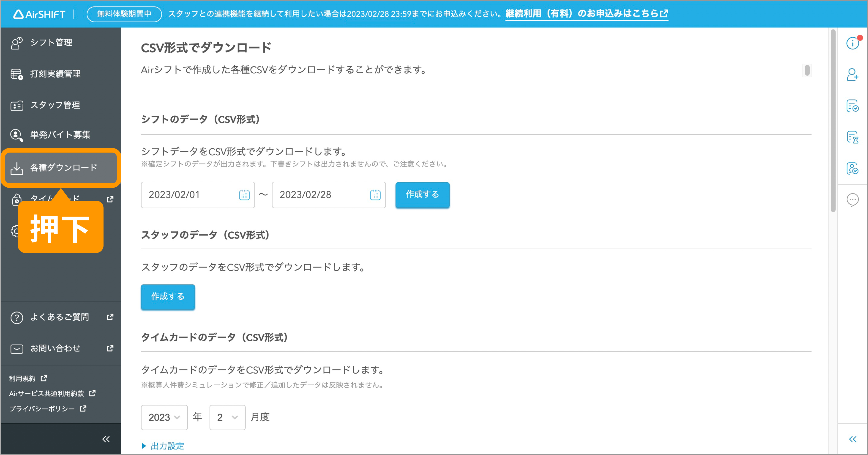This screenshot has height=455, width=868.
Task: Click the 無料体験期間中 badge
Action: click(x=124, y=14)
